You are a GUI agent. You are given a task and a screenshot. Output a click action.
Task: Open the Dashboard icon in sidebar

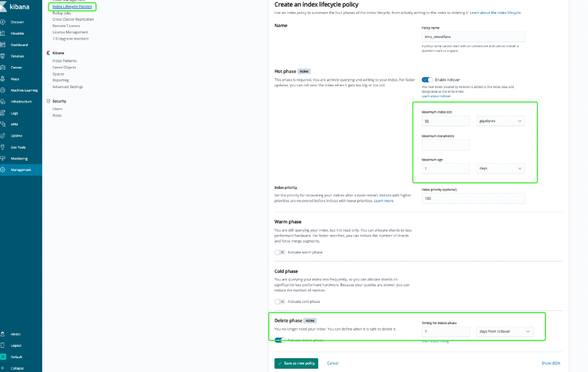pyautogui.click(x=3, y=45)
